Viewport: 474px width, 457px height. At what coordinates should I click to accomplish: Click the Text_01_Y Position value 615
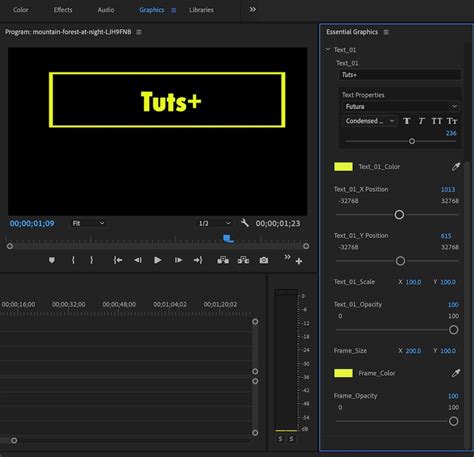(446, 236)
